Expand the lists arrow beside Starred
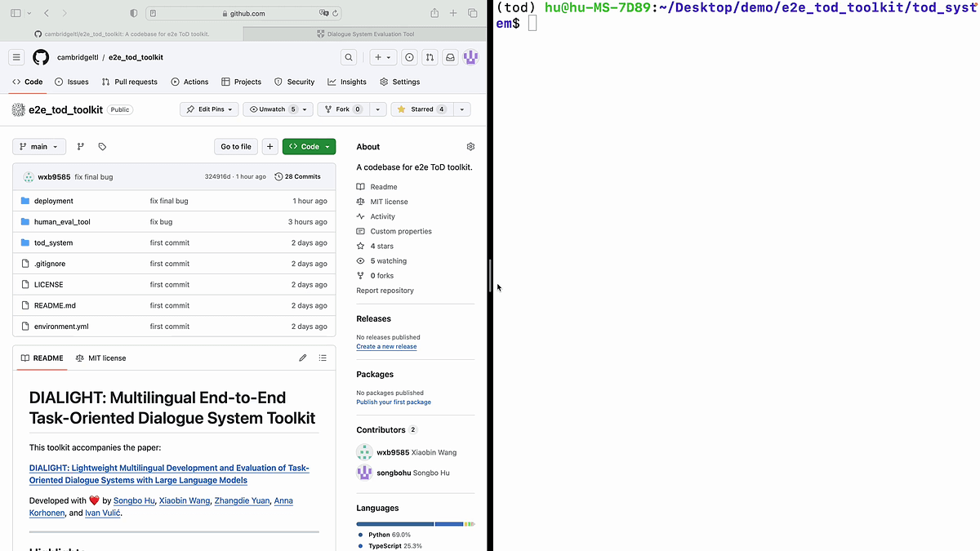The width and height of the screenshot is (980, 551). [462, 109]
